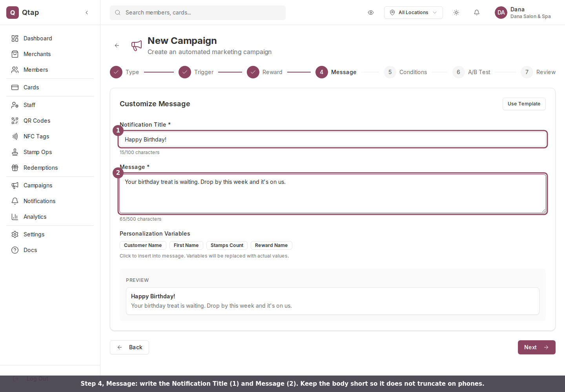The width and height of the screenshot is (565, 392).
Task: Open the Cards section icon
Action: [x=15, y=87]
